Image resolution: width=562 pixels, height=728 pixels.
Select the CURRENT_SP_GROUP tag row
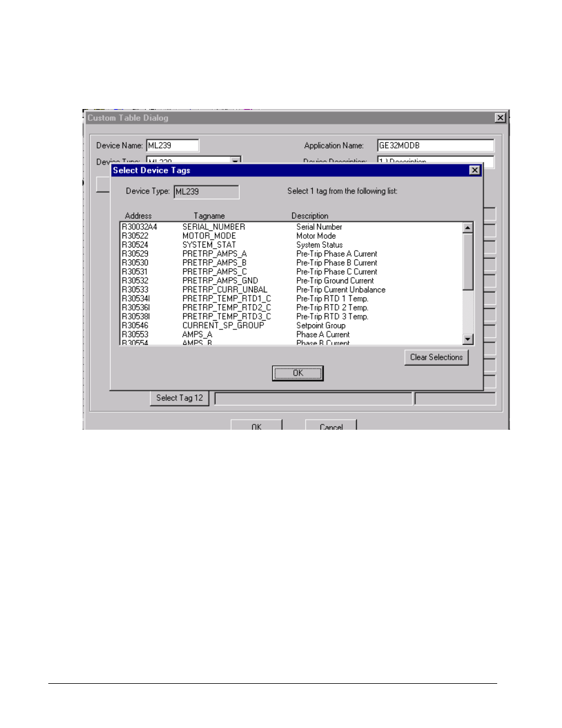coord(291,325)
